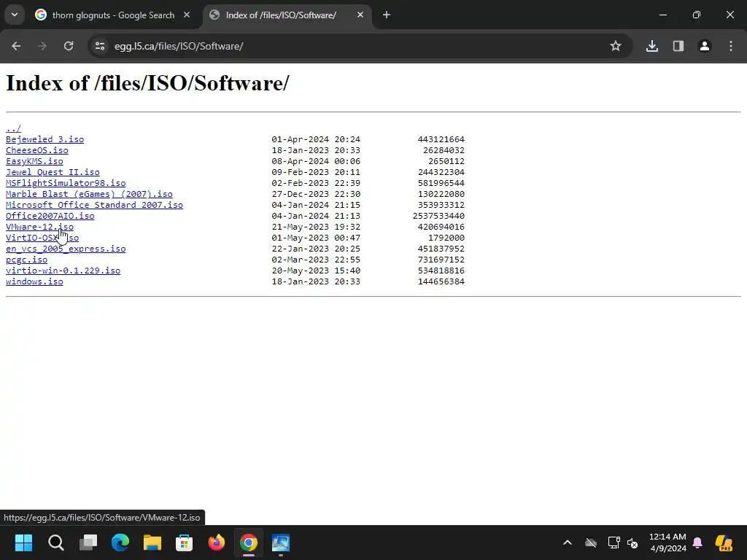Show hidden system tray icons
The width and height of the screenshot is (747, 560).
[x=568, y=542]
